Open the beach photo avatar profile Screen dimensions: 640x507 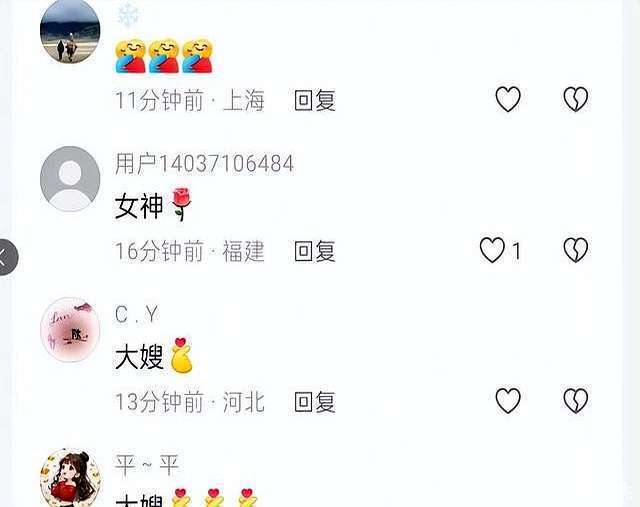tap(70, 31)
